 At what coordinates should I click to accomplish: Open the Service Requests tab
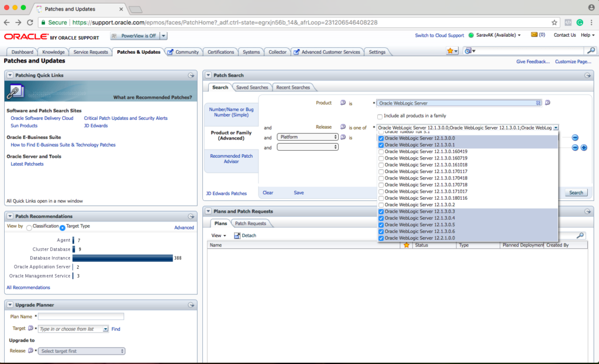pyautogui.click(x=91, y=52)
